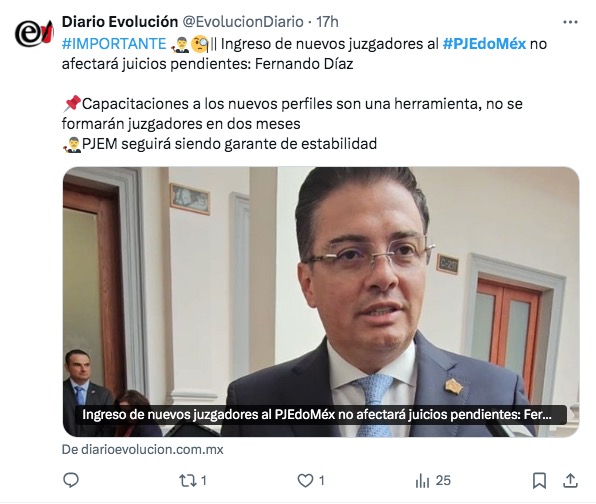Image resolution: width=596 pixels, height=504 pixels.
Task: Repost this tweet via retweet icon
Action: click(x=187, y=481)
